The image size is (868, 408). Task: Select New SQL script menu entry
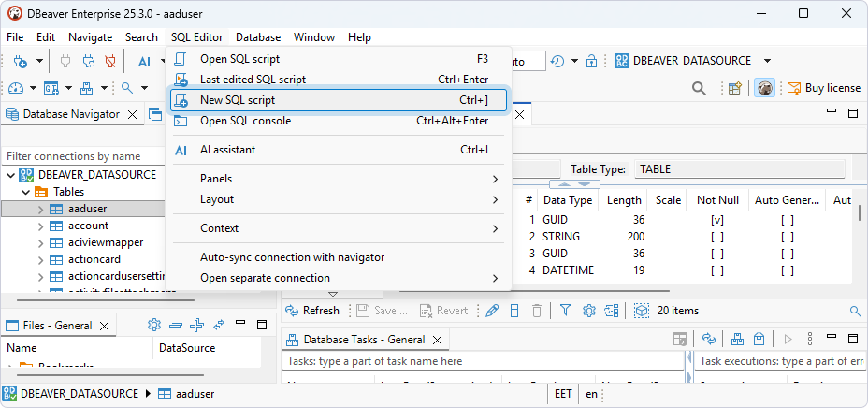(339, 100)
